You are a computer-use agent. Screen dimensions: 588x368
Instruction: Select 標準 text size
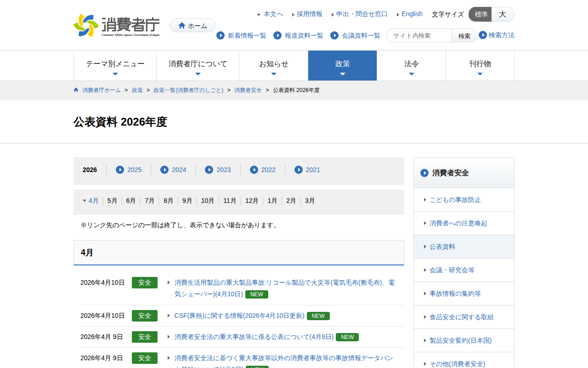point(481,14)
